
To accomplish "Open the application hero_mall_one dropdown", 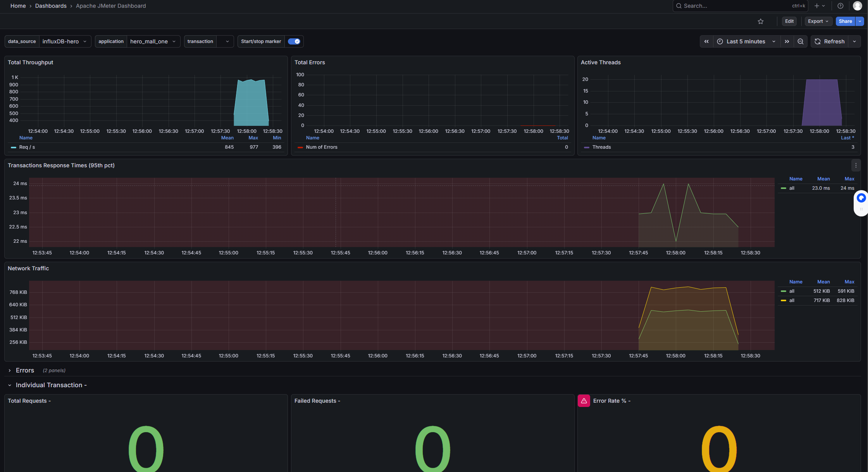I will pyautogui.click(x=153, y=41).
